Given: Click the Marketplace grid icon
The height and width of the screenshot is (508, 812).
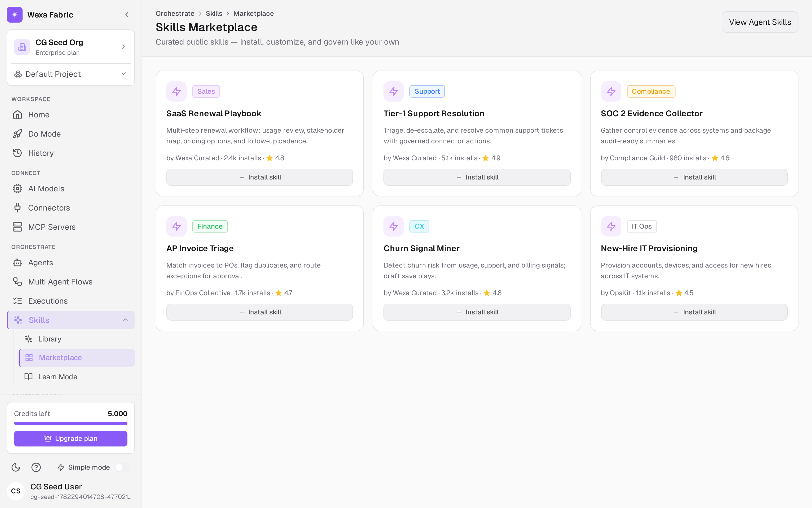Looking at the screenshot, I should pyautogui.click(x=29, y=358).
